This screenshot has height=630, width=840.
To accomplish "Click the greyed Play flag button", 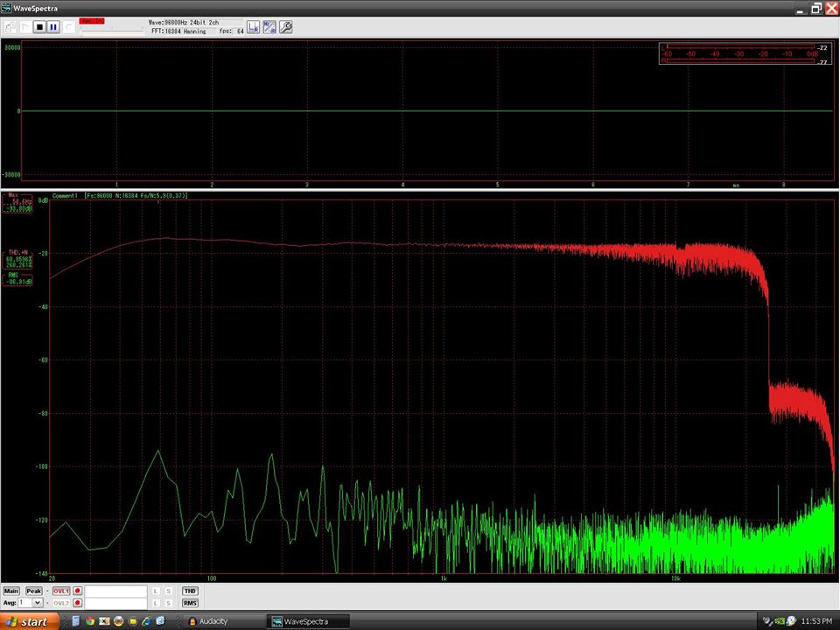I will tap(25, 27).
